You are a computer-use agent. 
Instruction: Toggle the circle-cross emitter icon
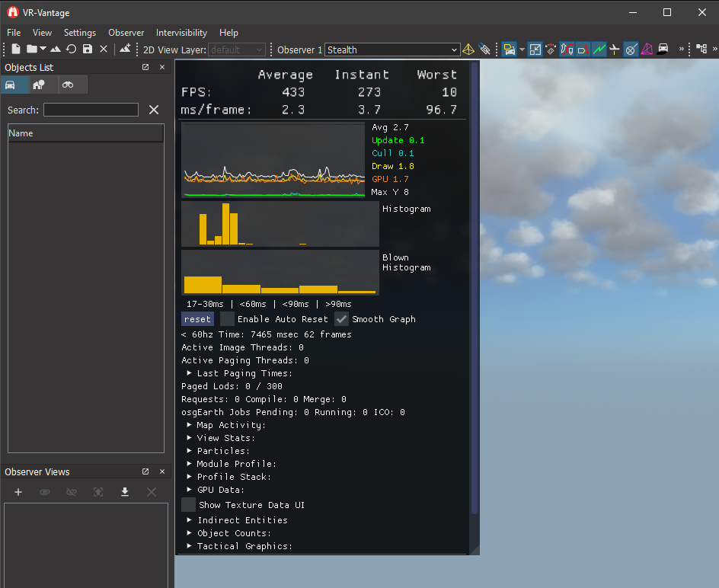[631, 49]
